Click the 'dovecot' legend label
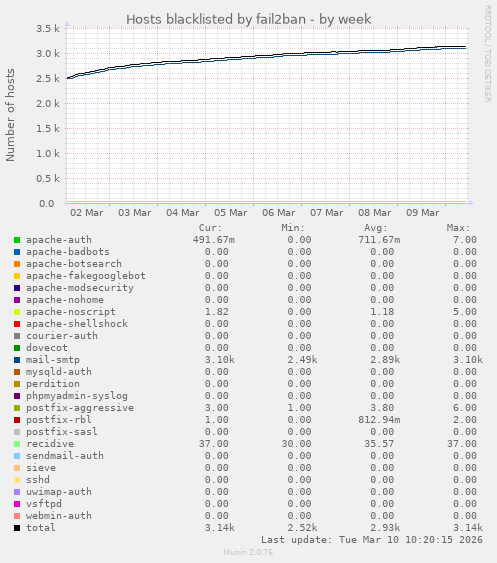Image resolution: width=497 pixels, height=563 pixels. tap(47, 348)
